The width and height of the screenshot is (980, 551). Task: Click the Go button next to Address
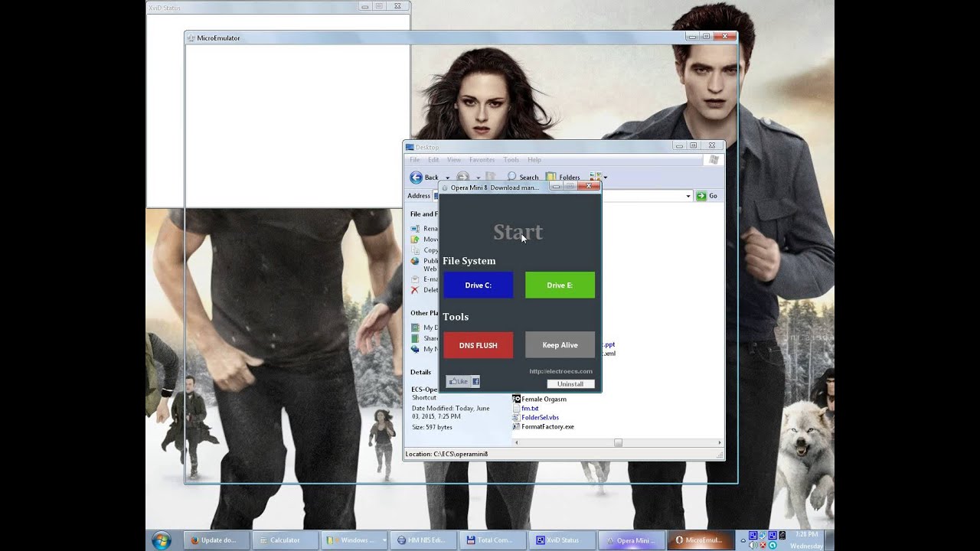click(707, 196)
